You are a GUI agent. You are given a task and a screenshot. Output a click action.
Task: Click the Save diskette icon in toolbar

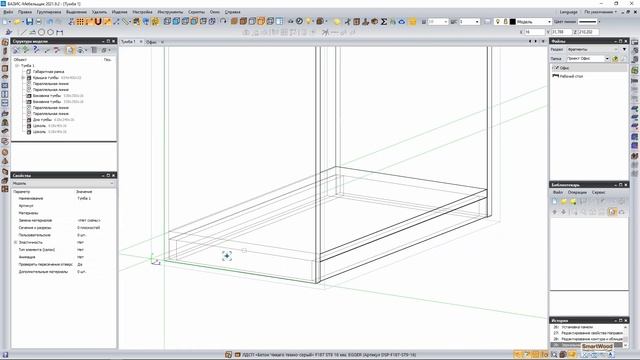coord(29,21)
